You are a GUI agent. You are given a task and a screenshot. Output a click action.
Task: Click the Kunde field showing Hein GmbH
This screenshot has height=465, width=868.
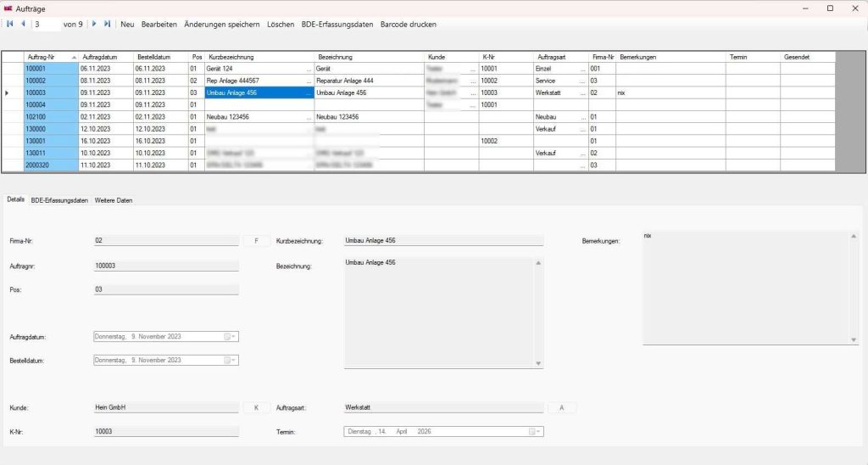166,407
